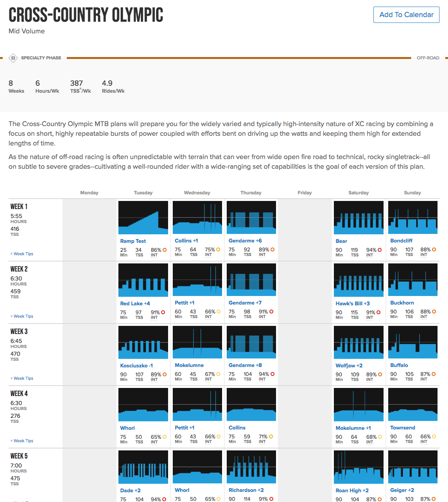Click the Week 1 '416' TSS value
The image size is (448, 502).
[15, 229]
